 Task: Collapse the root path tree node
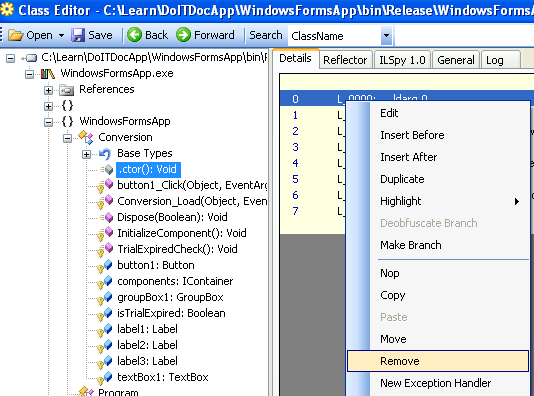pos(11,58)
